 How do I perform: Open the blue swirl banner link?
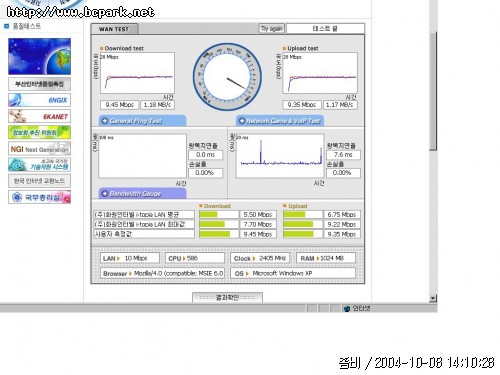[39, 165]
